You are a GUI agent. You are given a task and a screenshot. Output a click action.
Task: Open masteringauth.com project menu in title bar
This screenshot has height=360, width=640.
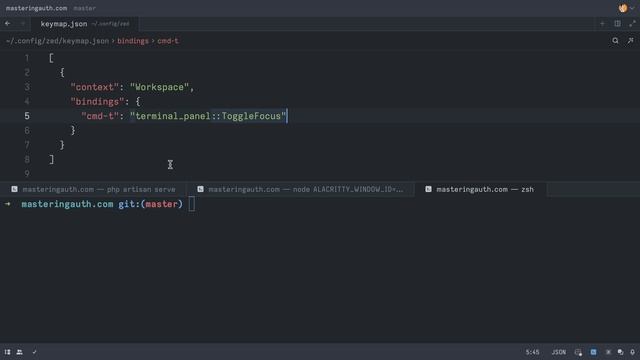point(36,8)
